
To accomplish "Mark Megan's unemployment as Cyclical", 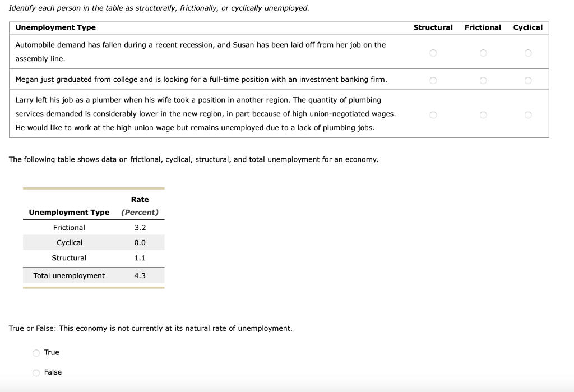I will coord(527,80).
